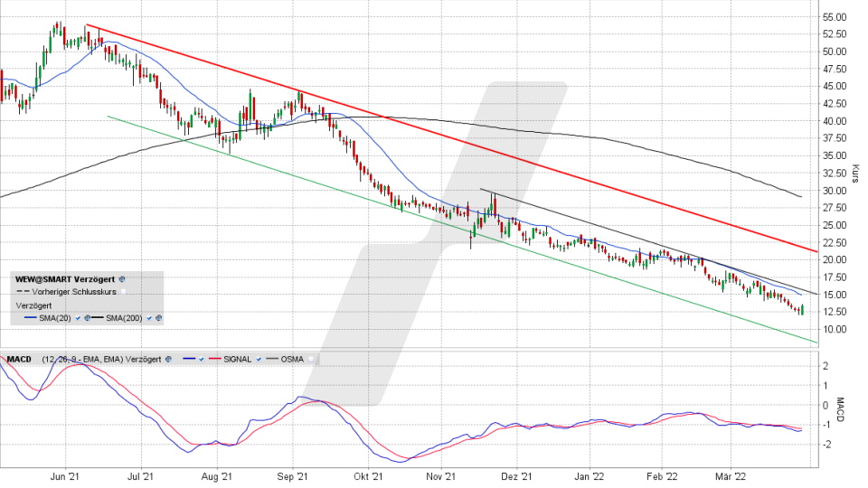Click the Okt '21 date axis label
This screenshot has width=868, height=488.
coord(368,476)
